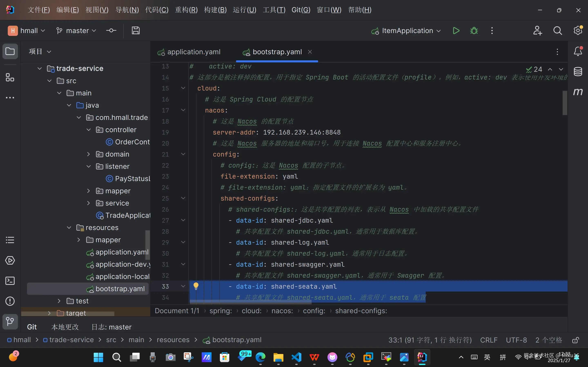
Task: Click the CRLF line separator status
Action: click(489, 340)
